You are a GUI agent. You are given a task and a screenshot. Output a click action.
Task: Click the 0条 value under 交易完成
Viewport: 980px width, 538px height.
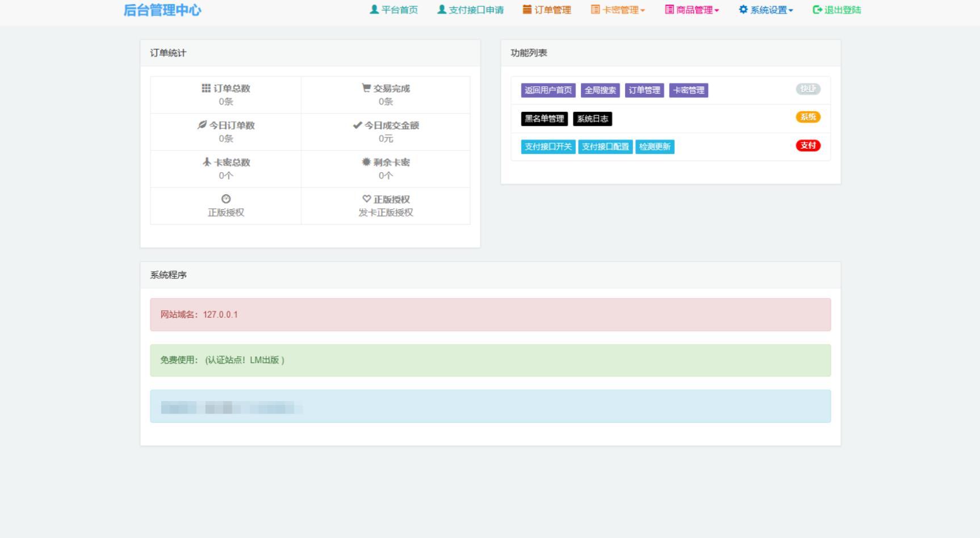pos(386,102)
